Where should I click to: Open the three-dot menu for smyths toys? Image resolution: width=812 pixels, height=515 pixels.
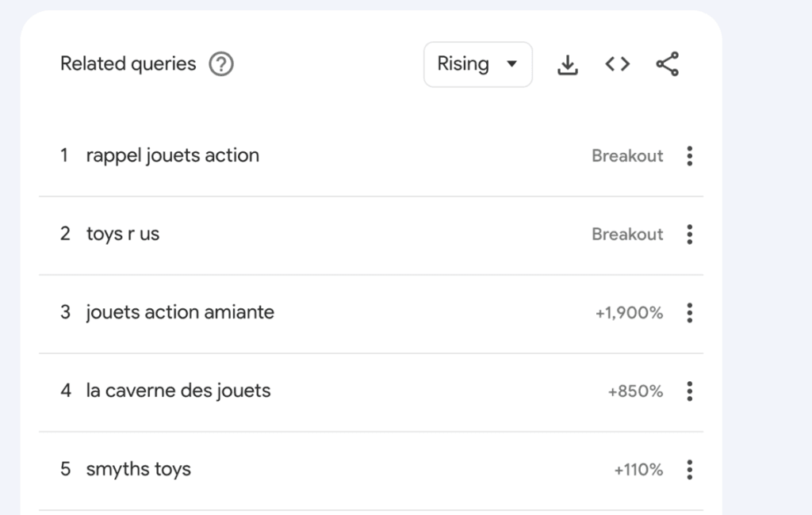click(x=690, y=469)
